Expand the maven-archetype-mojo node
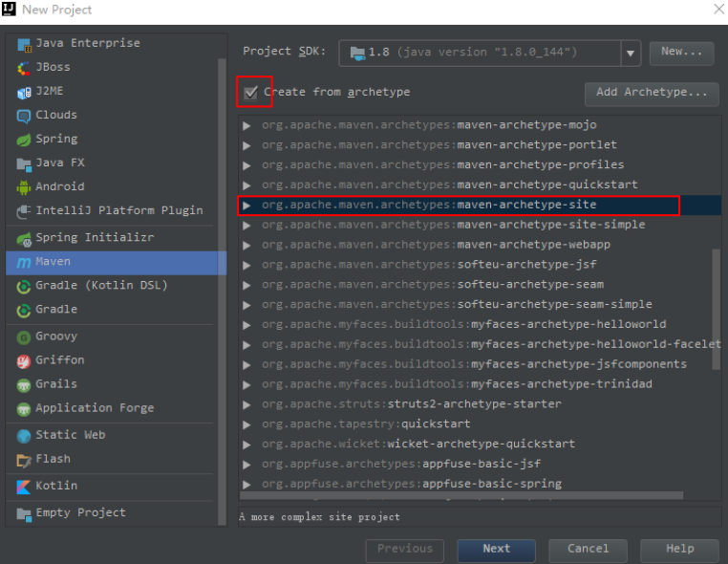The height and width of the screenshot is (564, 728). point(246,125)
